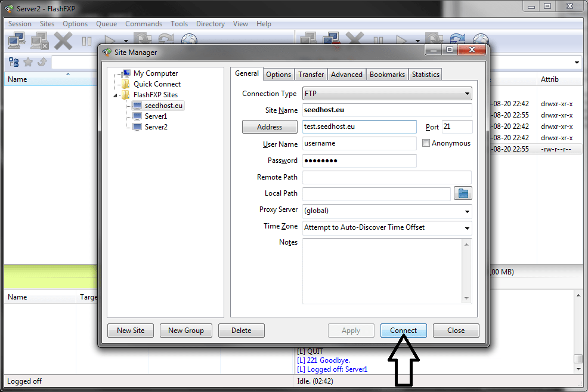Open the right pane path dropdown arrow
Image resolution: width=588 pixels, height=392 pixels.
(577, 62)
